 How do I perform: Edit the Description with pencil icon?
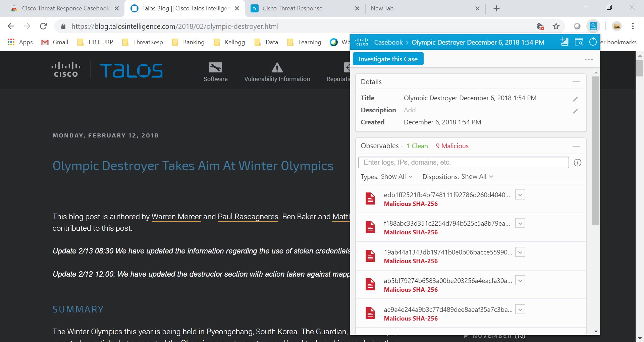tap(575, 111)
